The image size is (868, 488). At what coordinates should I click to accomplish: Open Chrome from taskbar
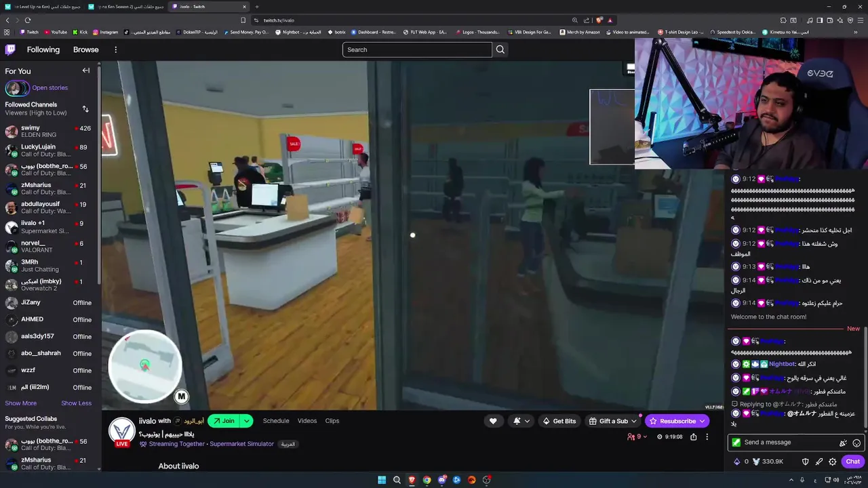coord(427,480)
